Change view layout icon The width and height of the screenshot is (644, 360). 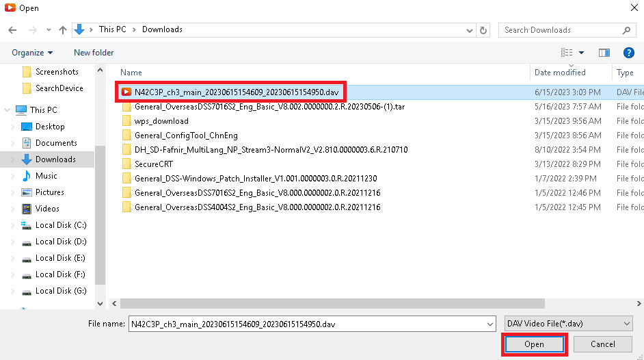[567, 53]
